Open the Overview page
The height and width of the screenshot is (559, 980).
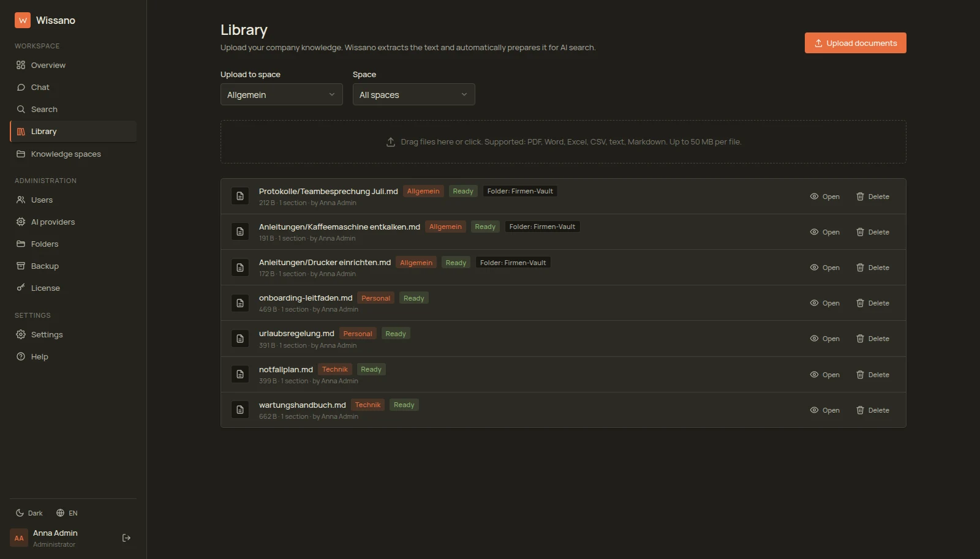[73, 65]
